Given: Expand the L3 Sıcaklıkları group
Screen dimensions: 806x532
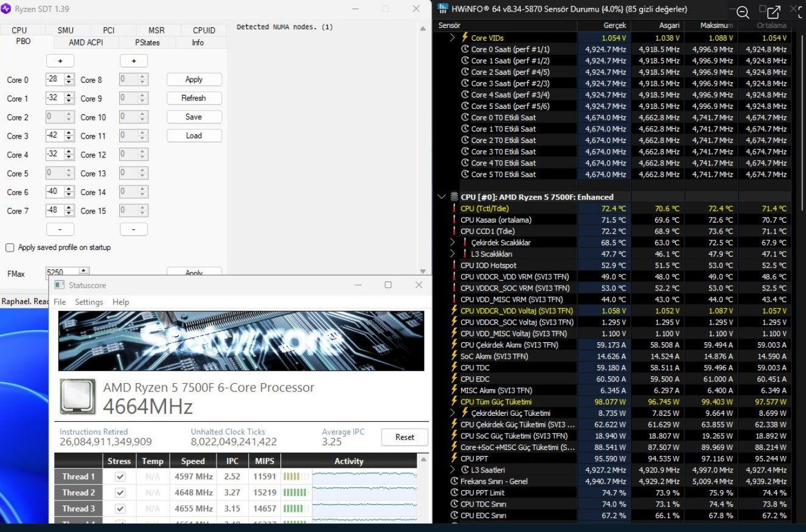Looking at the screenshot, I should tap(453, 254).
